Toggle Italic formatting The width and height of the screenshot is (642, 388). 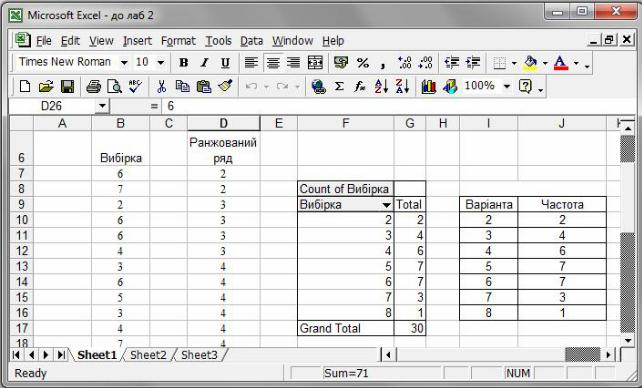click(x=204, y=63)
